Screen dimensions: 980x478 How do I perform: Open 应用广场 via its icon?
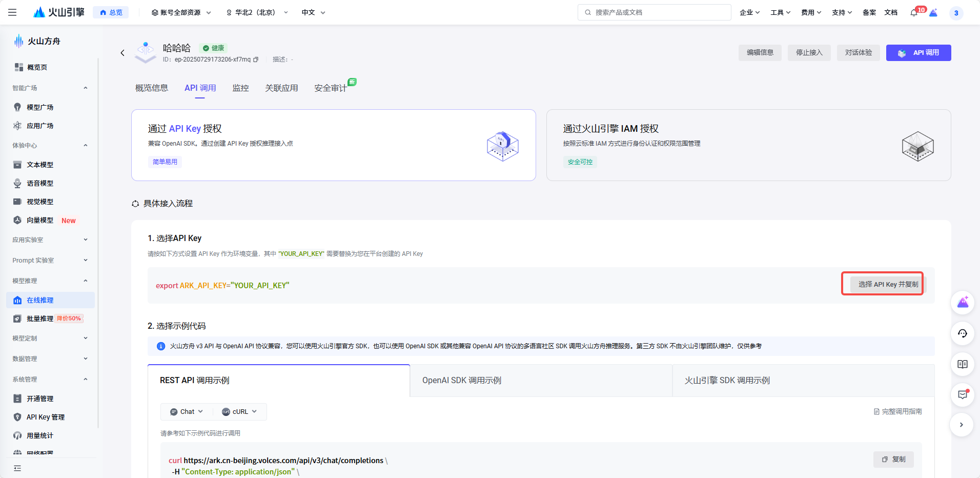(x=17, y=126)
